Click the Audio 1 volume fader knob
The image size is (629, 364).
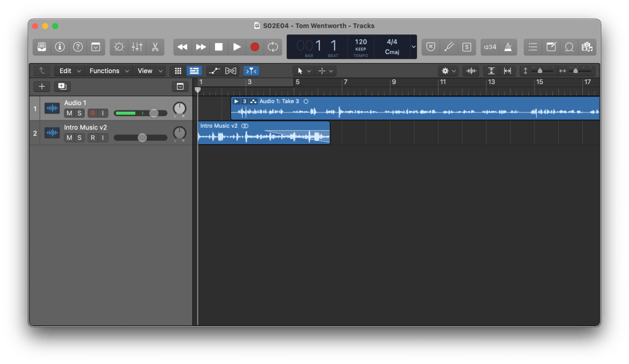pos(154,113)
